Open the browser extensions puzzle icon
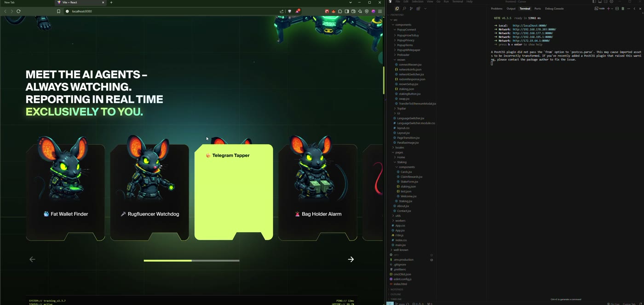Viewport: 644px width, 305px height. [340, 11]
